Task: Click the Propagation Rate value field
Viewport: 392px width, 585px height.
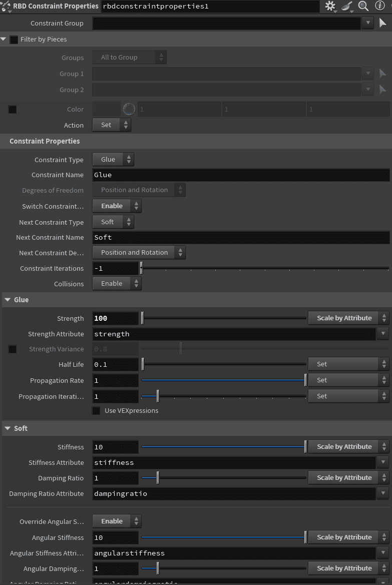Action: (115, 380)
